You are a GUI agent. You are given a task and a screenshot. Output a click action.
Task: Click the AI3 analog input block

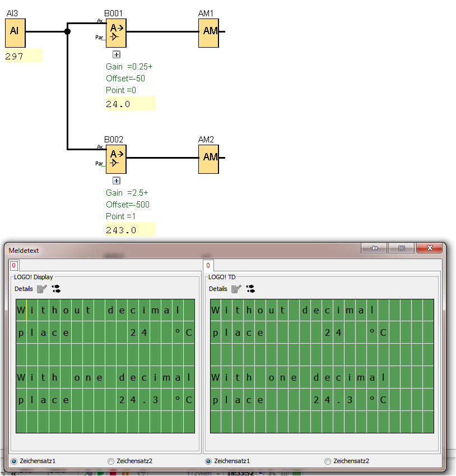tap(15, 33)
